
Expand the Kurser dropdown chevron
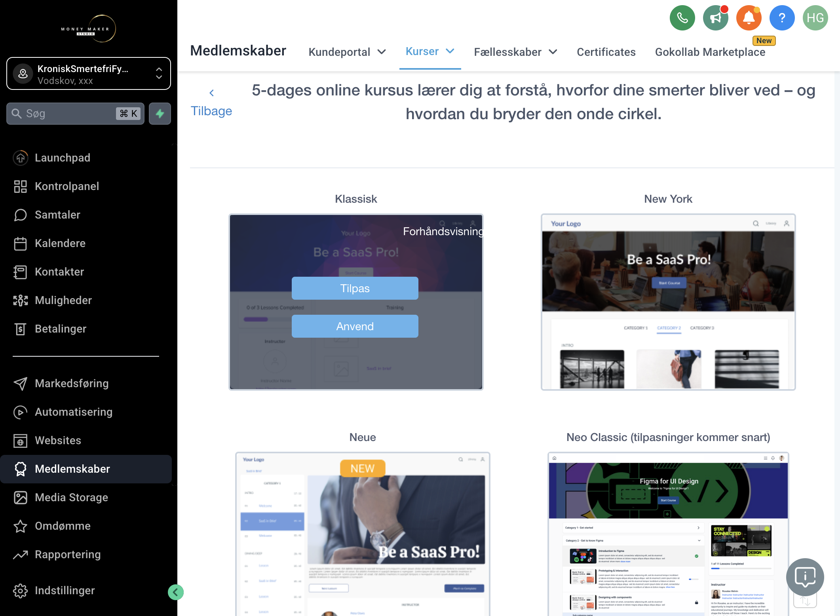[450, 51]
